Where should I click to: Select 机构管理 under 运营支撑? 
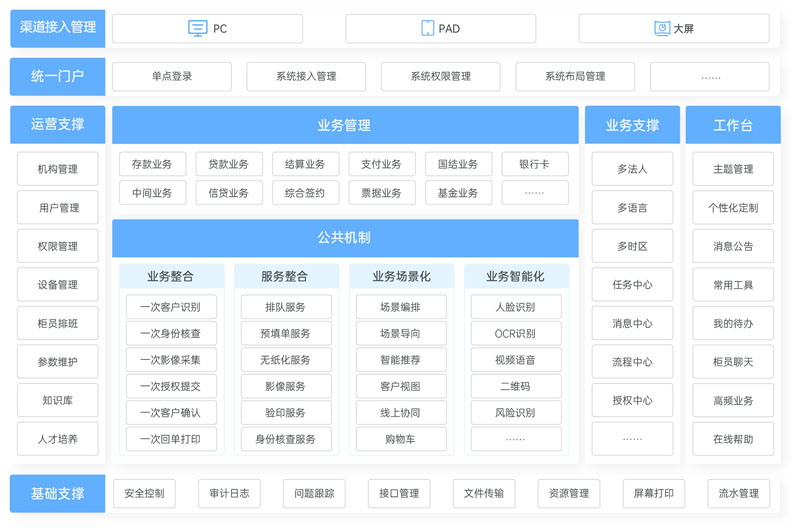58,170
